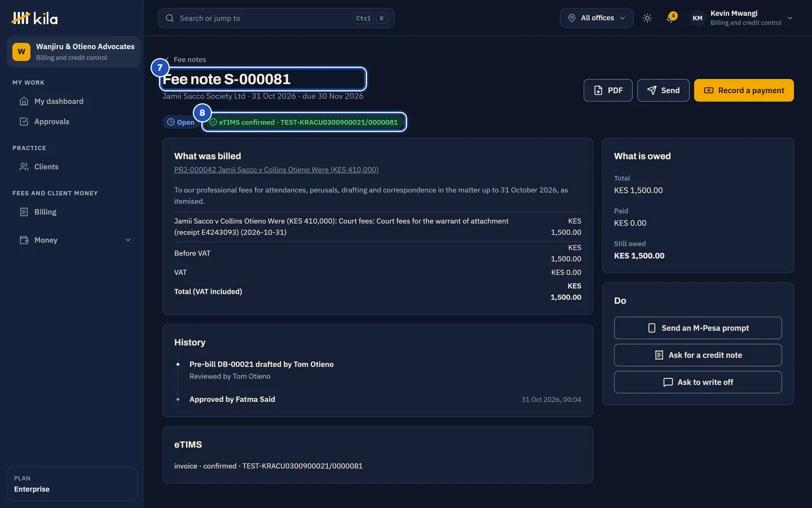Toggle the light/dark theme sun icon
The image size is (812, 508).
[x=647, y=18]
